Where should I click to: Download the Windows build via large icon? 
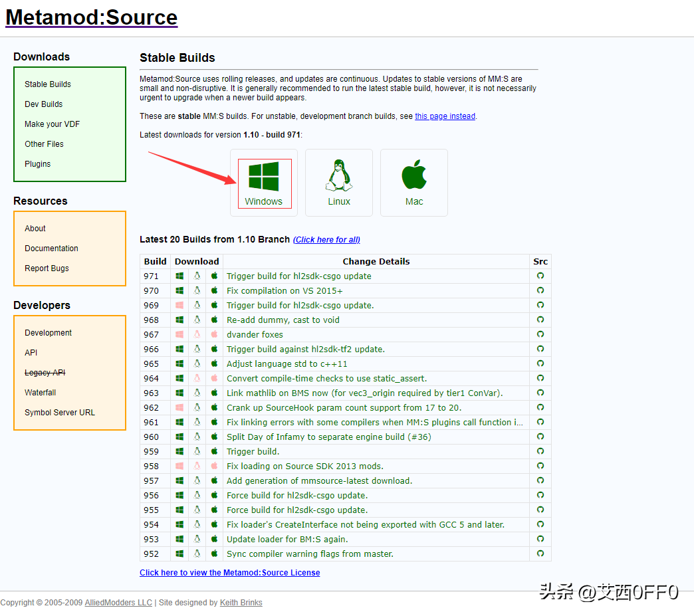click(x=264, y=183)
